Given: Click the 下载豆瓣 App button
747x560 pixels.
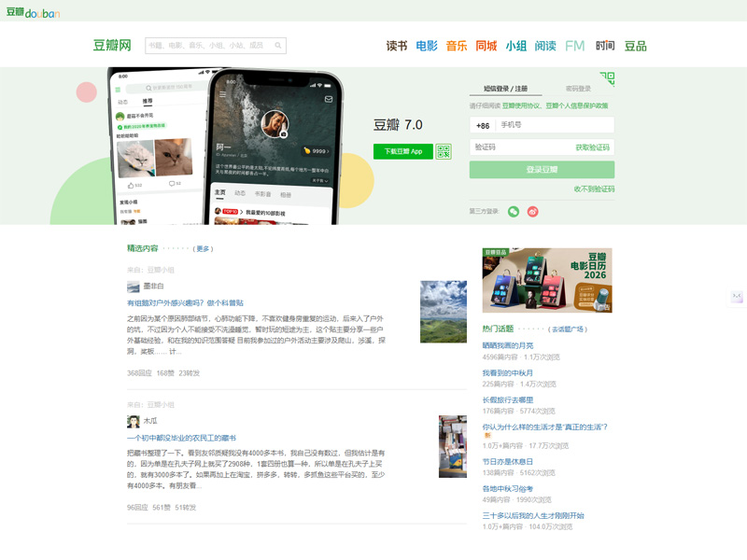Looking at the screenshot, I should 402,151.
